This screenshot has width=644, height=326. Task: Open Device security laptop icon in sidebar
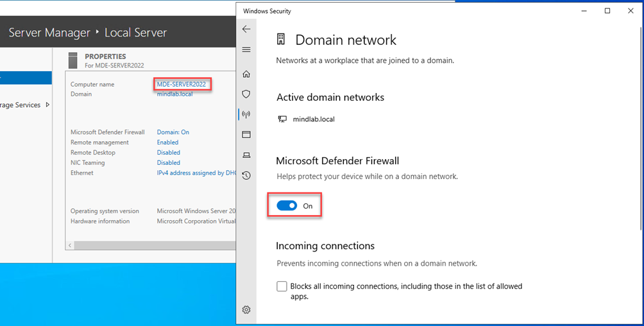pos(246,155)
